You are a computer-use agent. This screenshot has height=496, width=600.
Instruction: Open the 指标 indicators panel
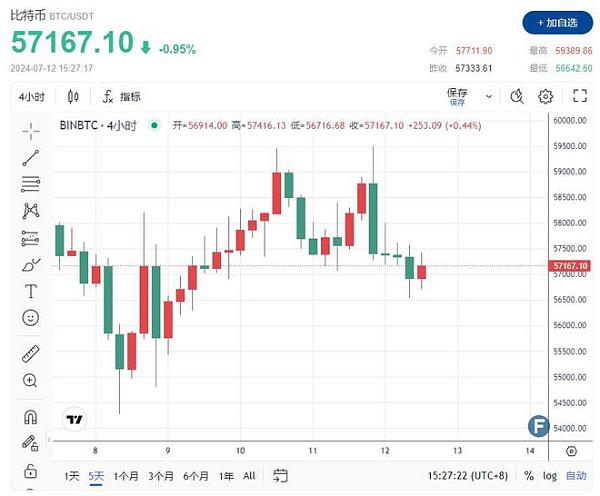tap(121, 97)
